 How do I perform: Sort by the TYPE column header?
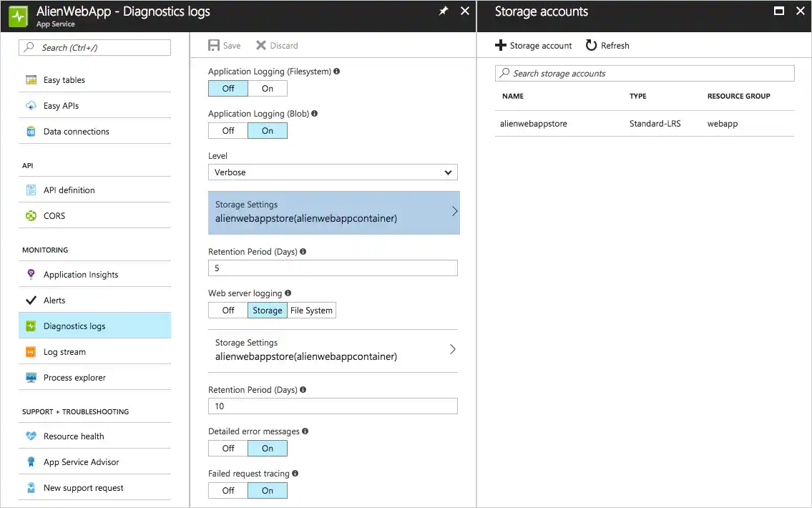[638, 97]
